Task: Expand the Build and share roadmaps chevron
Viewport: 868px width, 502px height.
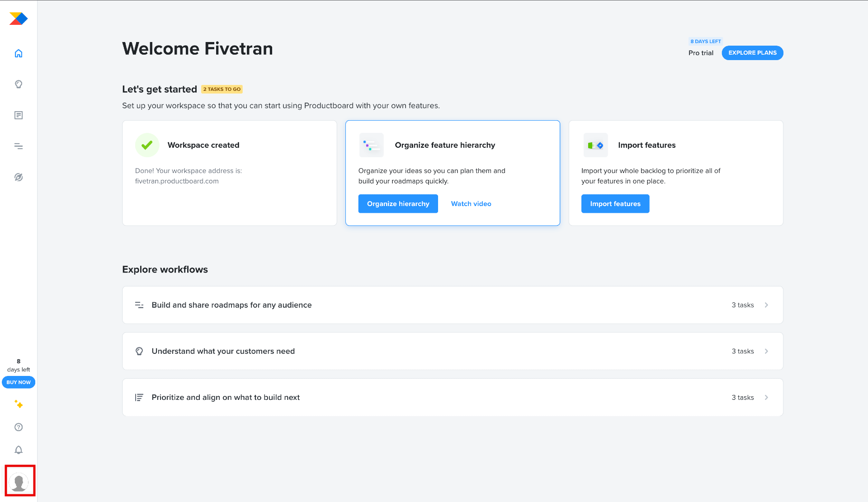Action: 766,305
